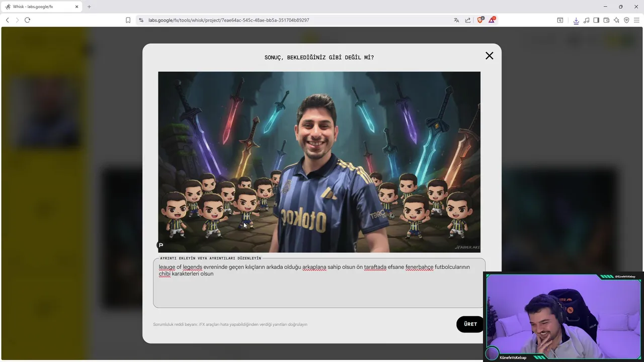Open the Brave Wallet icon
Image resolution: width=644 pixels, height=362 pixels.
click(x=606, y=20)
